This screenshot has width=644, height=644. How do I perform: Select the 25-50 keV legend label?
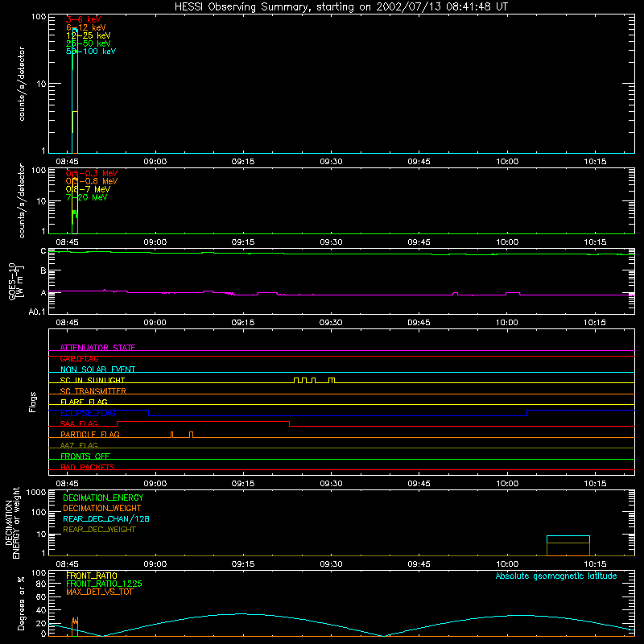(x=89, y=43)
